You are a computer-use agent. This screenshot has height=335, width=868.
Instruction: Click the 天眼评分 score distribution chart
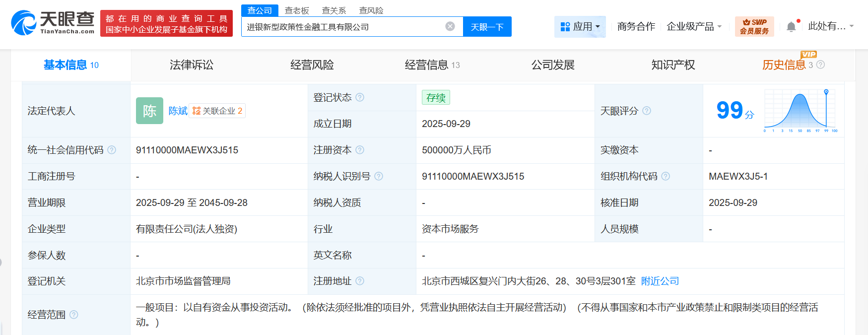click(x=800, y=111)
